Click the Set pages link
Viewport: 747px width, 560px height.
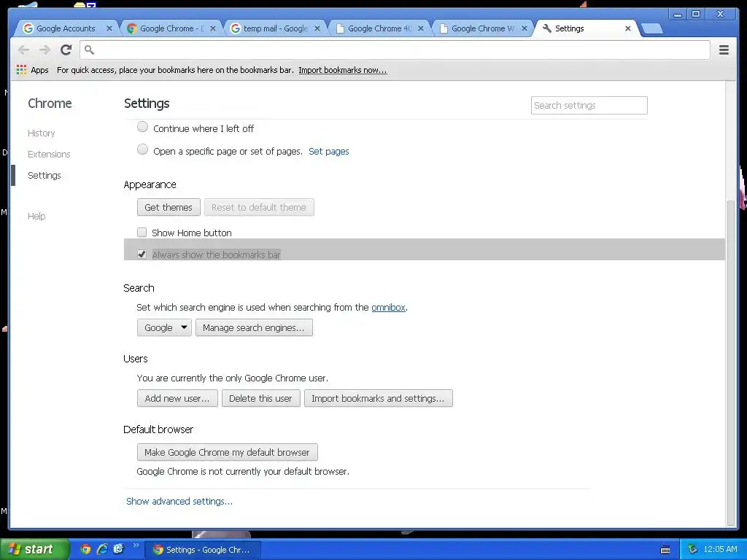click(329, 152)
